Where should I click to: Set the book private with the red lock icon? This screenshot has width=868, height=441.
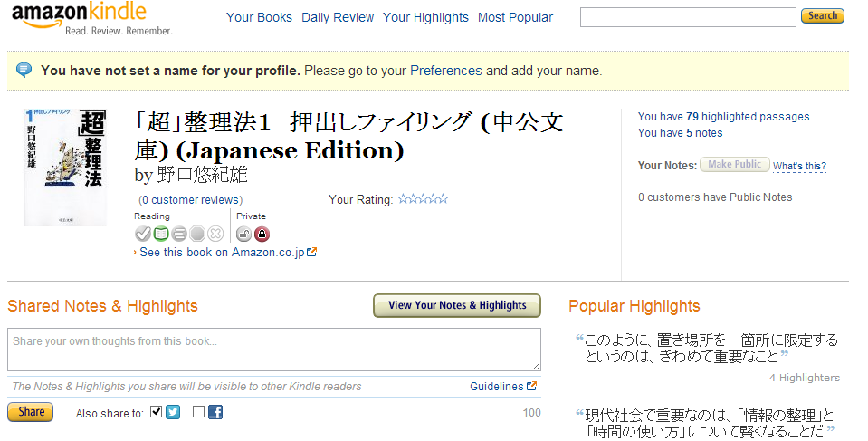point(262,234)
